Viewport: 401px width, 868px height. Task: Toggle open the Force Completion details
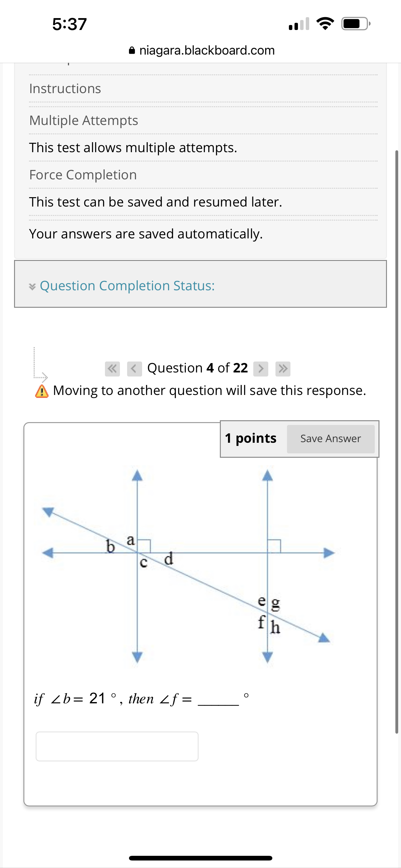pos(83,175)
